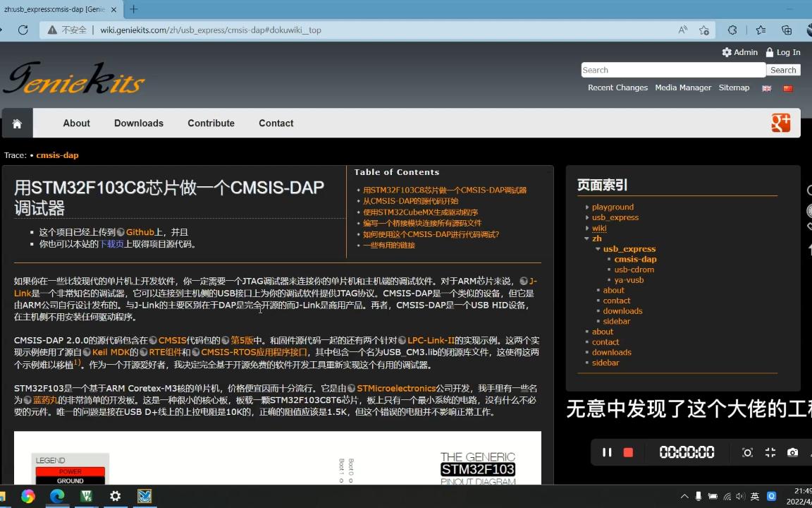Switch language using the Chinese flag icon

tap(787, 89)
